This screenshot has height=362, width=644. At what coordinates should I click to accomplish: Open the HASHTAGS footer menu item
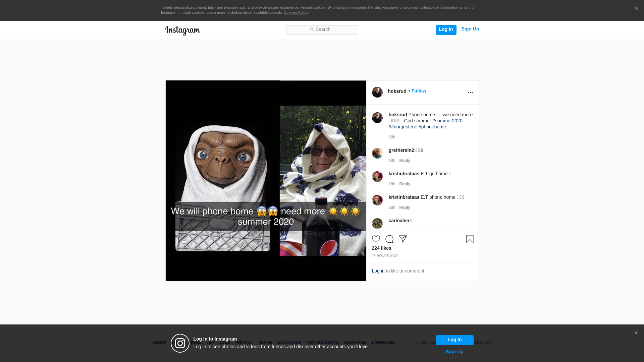coord(355,343)
